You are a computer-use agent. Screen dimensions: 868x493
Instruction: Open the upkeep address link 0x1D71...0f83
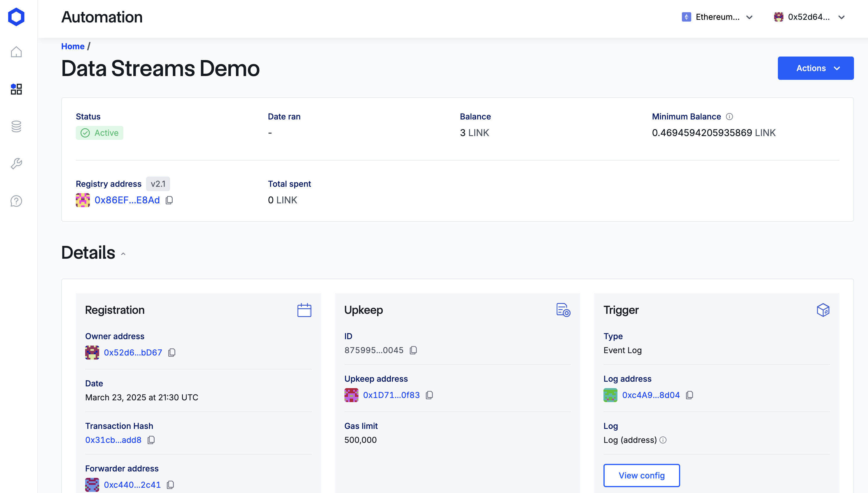point(391,395)
